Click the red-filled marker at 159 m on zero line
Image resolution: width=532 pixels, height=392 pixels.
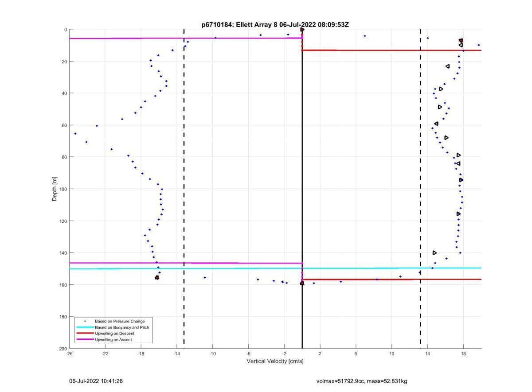pos(302,283)
